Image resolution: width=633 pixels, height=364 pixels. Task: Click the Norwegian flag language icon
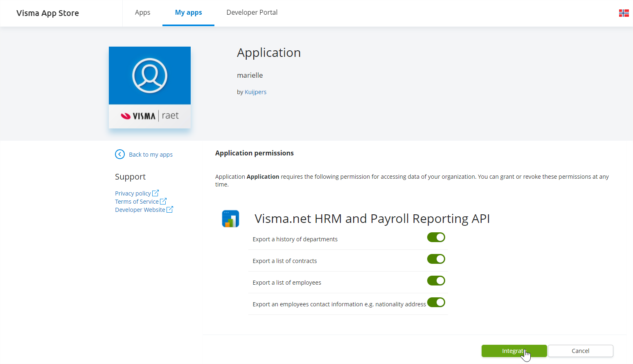click(624, 13)
